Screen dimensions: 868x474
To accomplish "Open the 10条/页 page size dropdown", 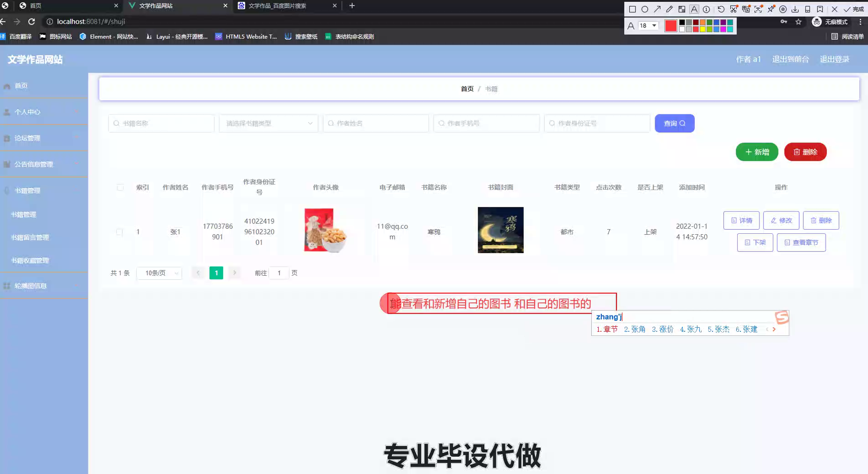I will point(160,273).
